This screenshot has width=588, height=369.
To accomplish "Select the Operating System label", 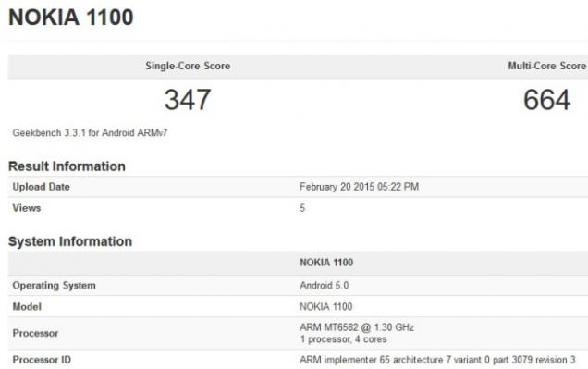I will click(x=54, y=286).
